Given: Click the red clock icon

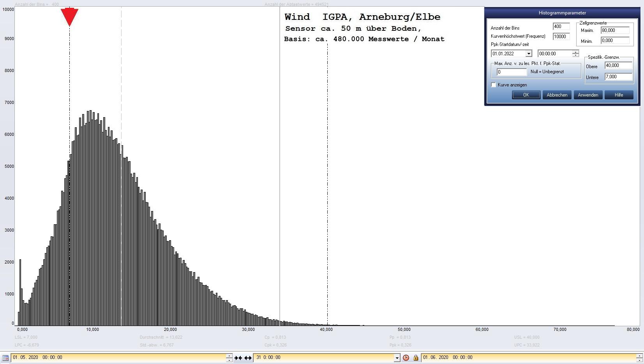Looking at the screenshot, I should [x=406, y=358].
